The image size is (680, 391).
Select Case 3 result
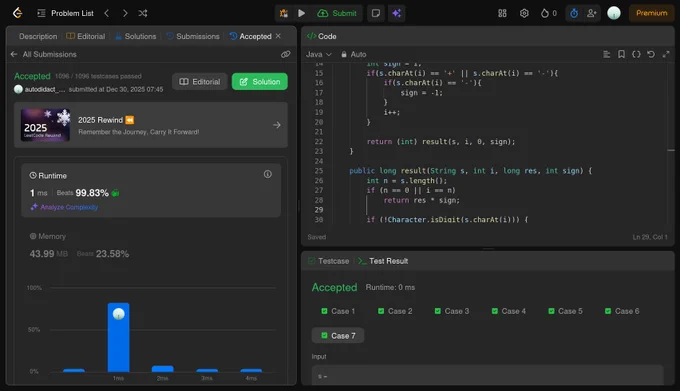451,311
